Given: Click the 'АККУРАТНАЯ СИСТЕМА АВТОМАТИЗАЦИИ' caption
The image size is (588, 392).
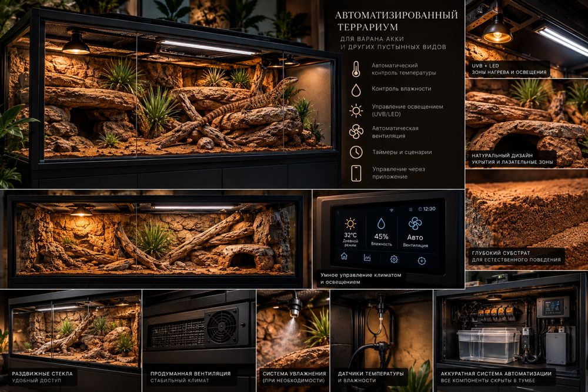Looking at the screenshot, I should click(x=496, y=374).
